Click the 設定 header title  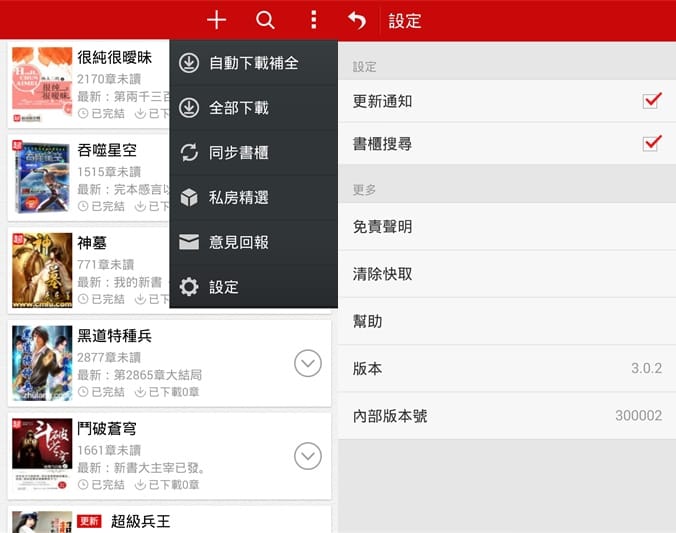tap(404, 21)
